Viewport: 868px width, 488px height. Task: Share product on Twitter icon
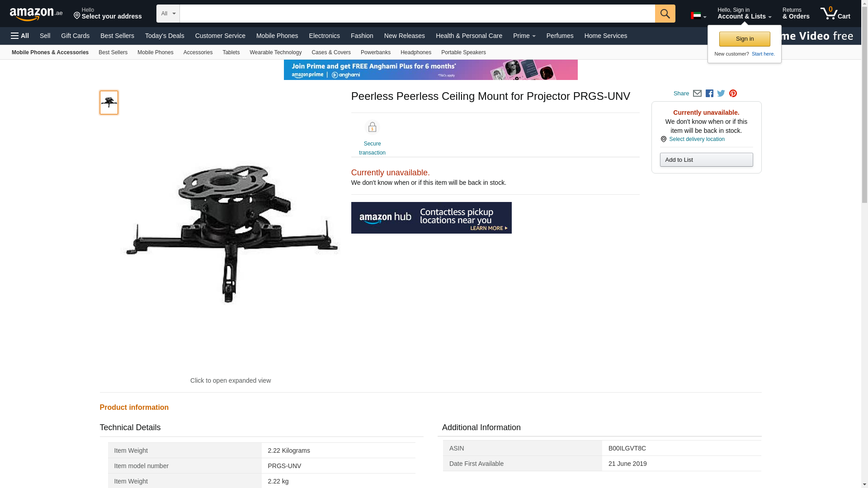tap(721, 94)
